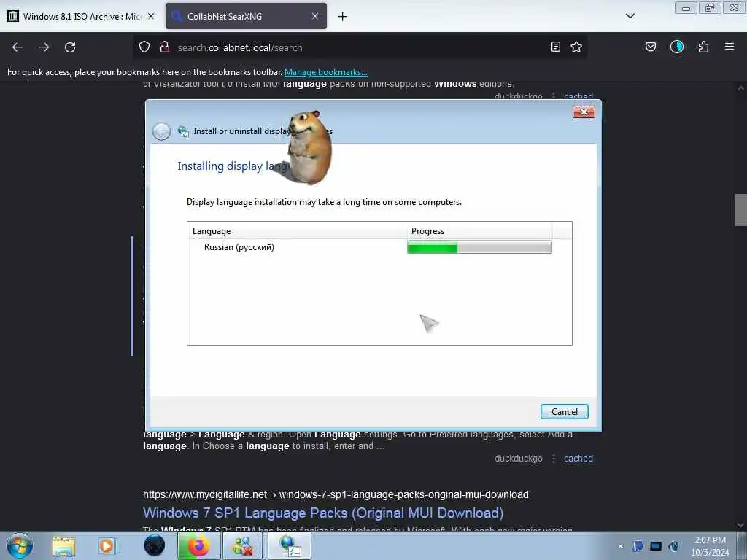Screen dimensions: 747x560
Task: Click the Language column header
Action: (x=298, y=231)
